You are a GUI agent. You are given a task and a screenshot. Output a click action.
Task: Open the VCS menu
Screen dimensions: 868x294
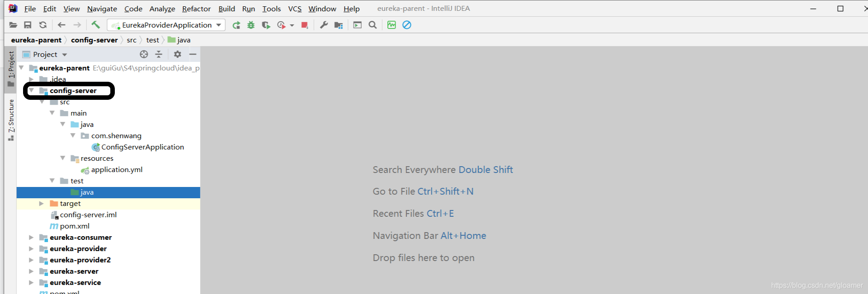(x=295, y=9)
